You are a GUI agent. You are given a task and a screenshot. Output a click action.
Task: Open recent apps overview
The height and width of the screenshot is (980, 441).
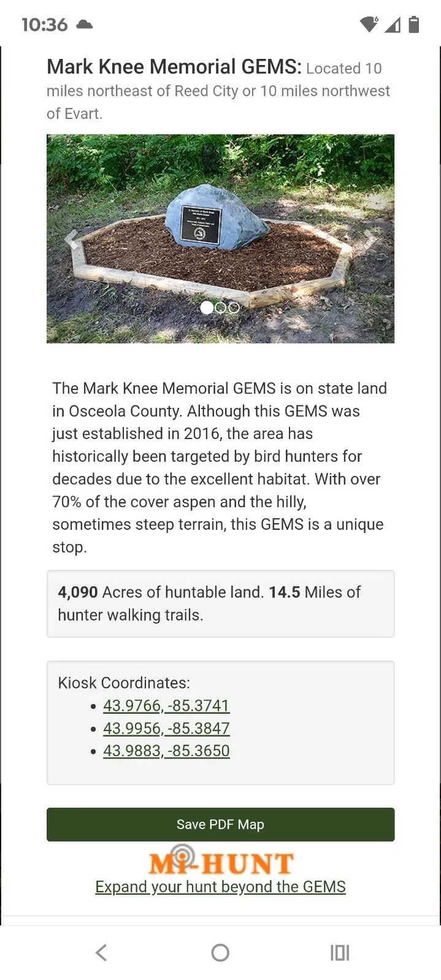pyautogui.click(x=340, y=952)
